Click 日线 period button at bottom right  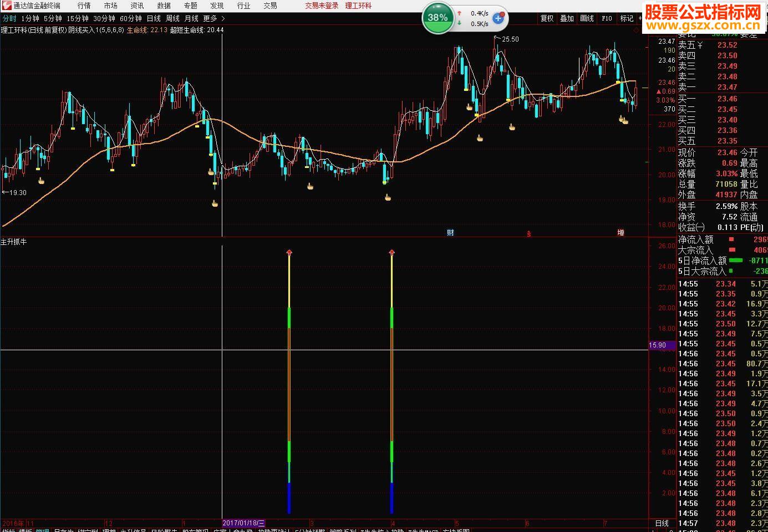coord(662,523)
